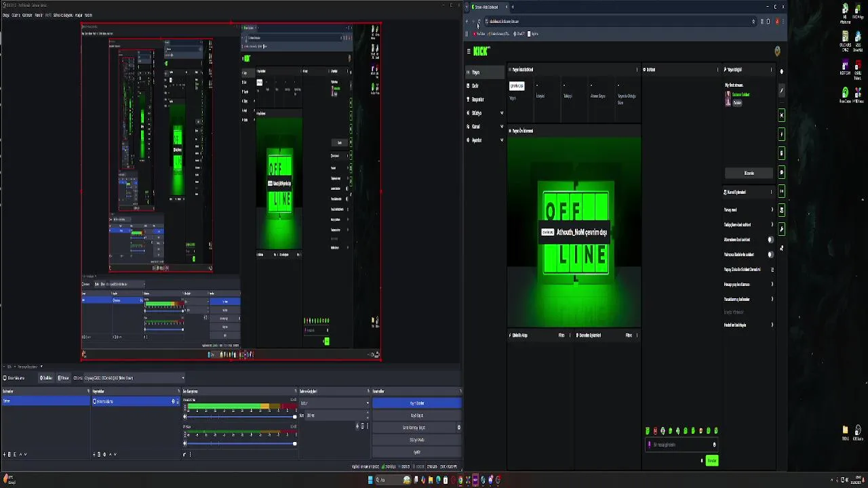Open chat settings icon beside Gönder
Screen dimensions: 868x488
coord(702,461)
